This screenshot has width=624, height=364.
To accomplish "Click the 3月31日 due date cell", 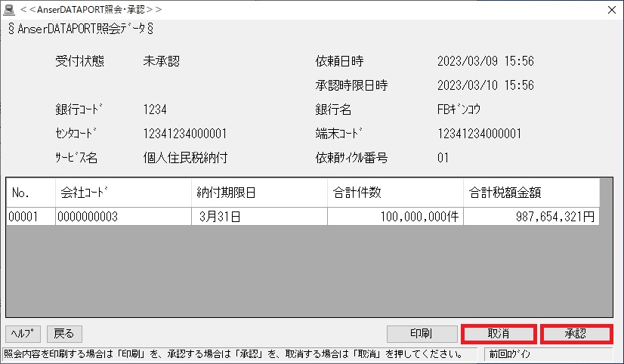I will 258,217.
